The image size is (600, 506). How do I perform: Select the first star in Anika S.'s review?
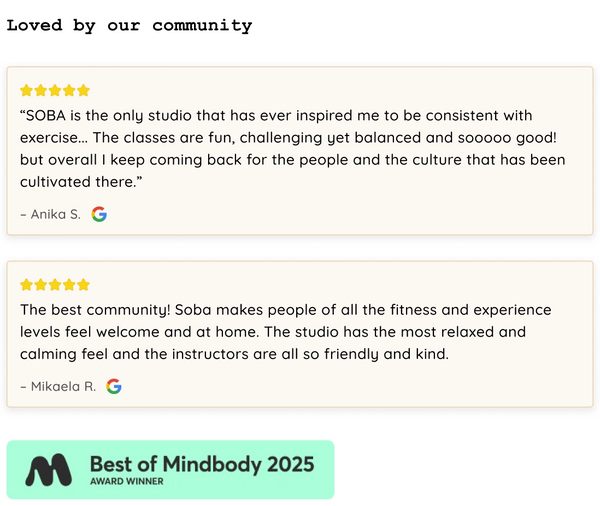pyautogui.click(x=27, y=90)
